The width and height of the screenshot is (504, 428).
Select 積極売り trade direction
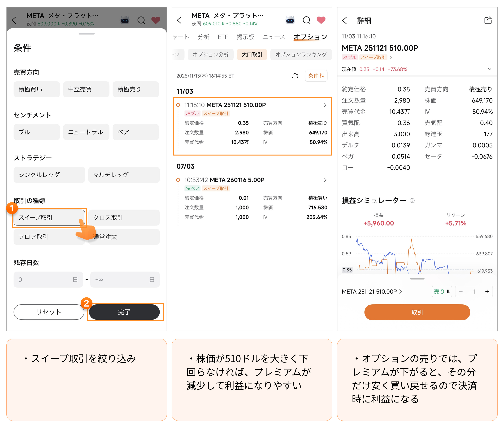click(x=136, y=89)
